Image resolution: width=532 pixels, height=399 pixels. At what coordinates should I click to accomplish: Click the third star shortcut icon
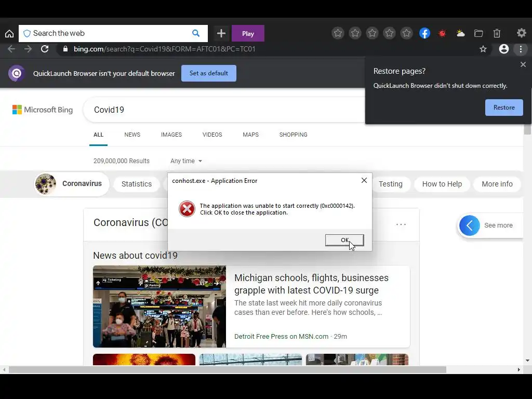point(372,33)
